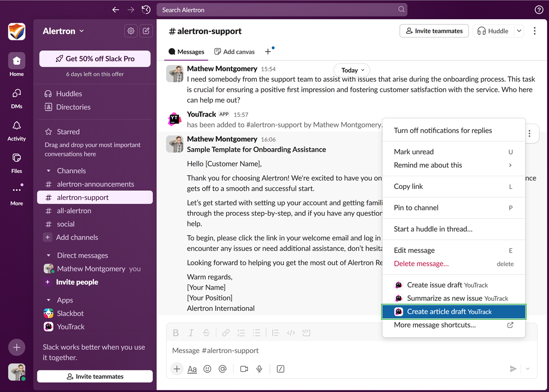Open Huddle options dropdown arrow

click(519, 31)
